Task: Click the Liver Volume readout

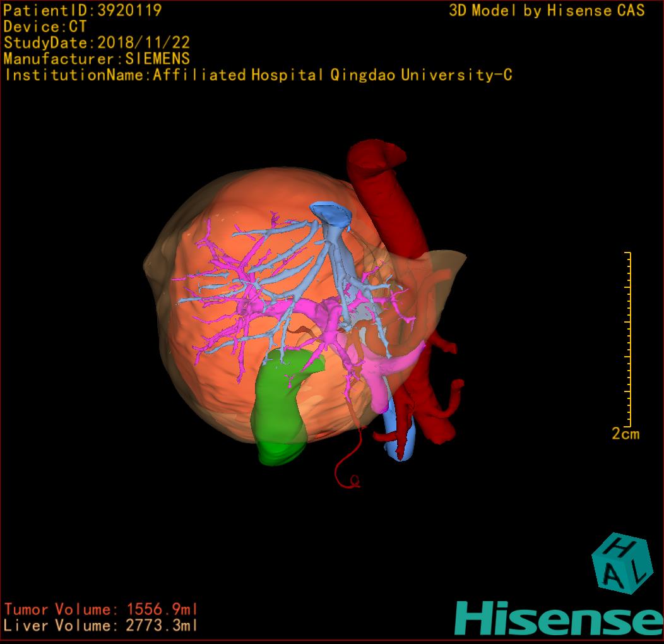Action: pos(101,626)
